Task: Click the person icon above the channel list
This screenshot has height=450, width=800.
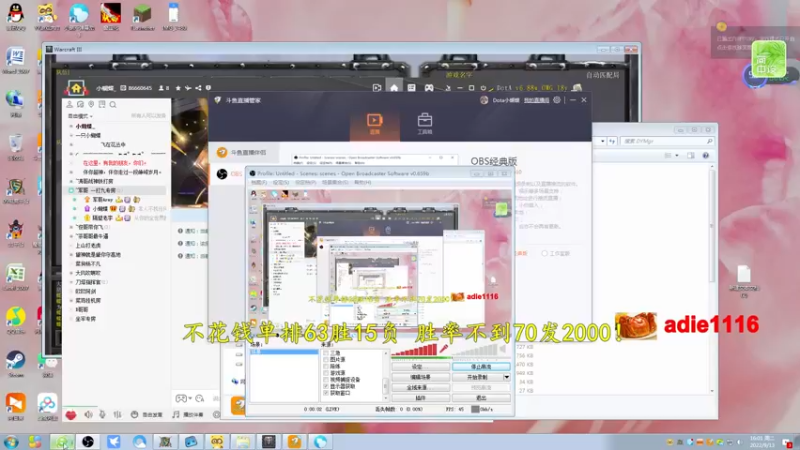Action: point(69,105)
